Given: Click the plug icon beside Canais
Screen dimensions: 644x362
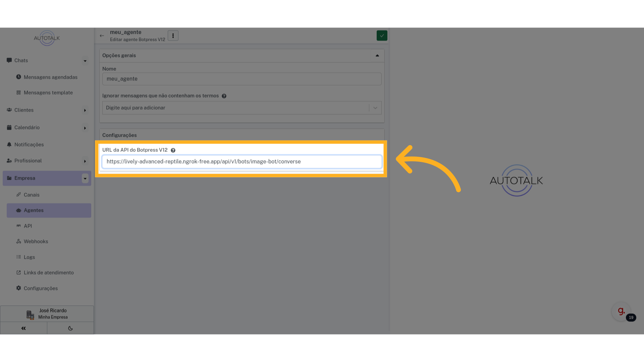Looking at the screenshot, I should (18, 194).
